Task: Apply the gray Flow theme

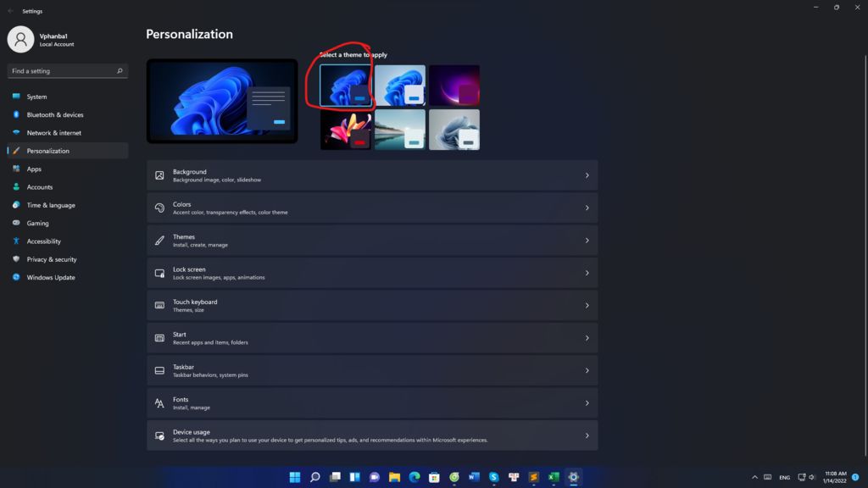Action: [x=454, y=130]
